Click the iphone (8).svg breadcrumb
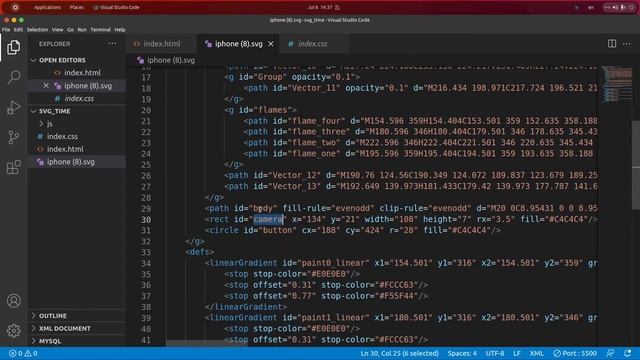This screenshot has width=640, height=360. (x=171, y=60)
